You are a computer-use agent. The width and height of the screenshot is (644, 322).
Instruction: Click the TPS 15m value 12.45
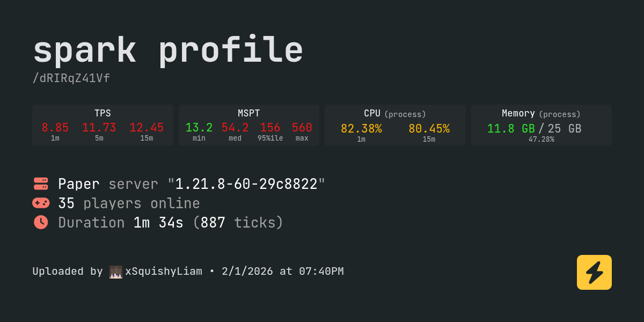coord(147,128)
